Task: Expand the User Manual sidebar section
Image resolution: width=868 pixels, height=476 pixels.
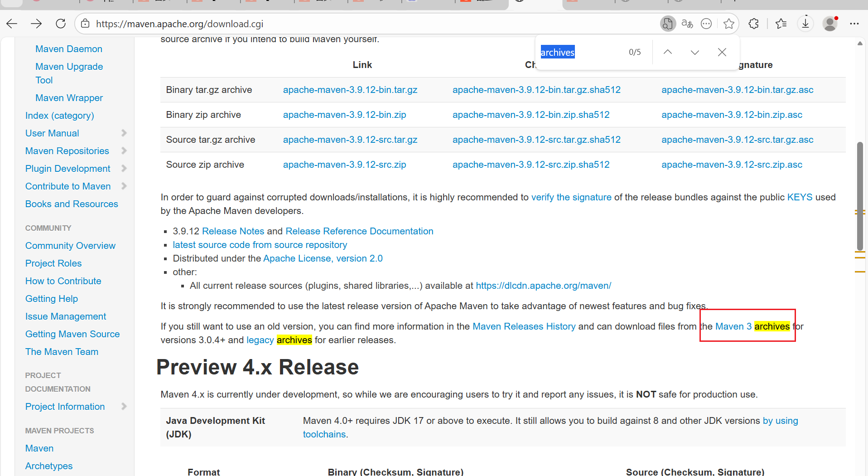Action: click(124, 133)
